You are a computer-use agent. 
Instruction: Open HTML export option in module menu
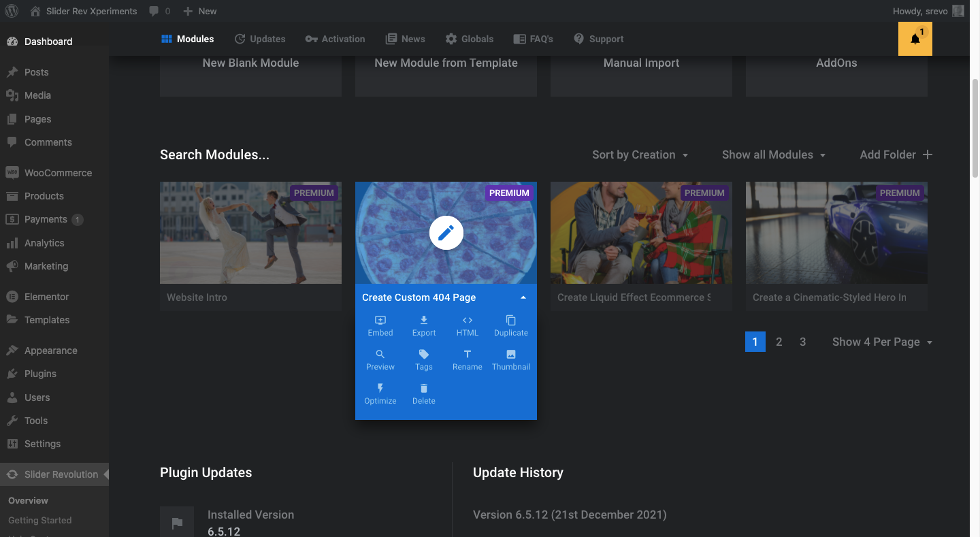tap(468, 326)
